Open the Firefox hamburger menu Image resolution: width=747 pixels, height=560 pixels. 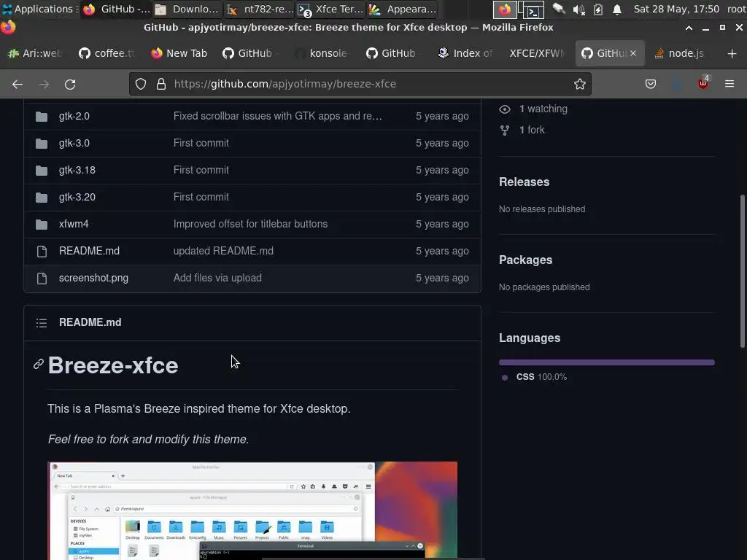[x=729, y=84]
